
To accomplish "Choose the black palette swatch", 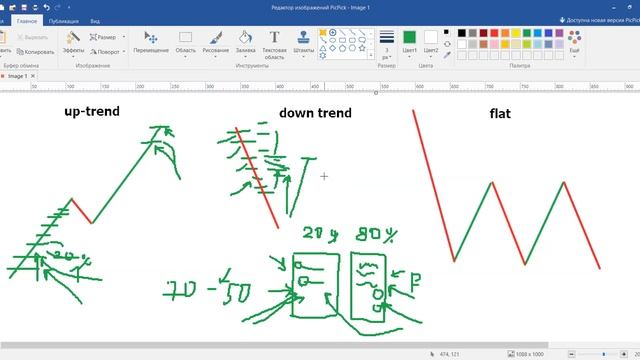I will pos(462,33).
